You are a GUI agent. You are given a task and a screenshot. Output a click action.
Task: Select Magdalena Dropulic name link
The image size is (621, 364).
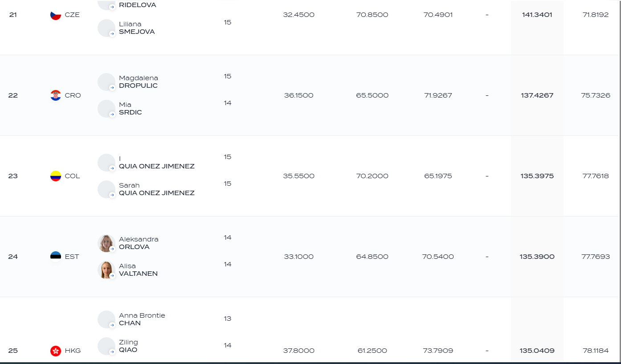point(138,82)
